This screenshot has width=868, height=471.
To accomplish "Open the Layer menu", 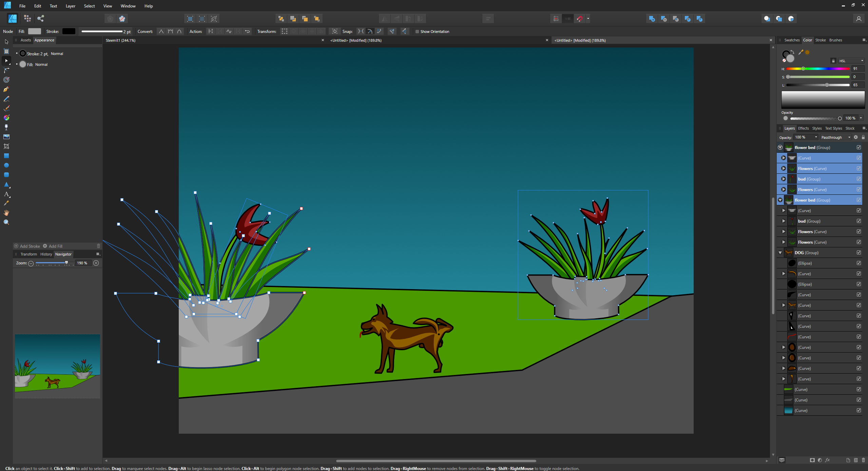I will pos(70,6).
